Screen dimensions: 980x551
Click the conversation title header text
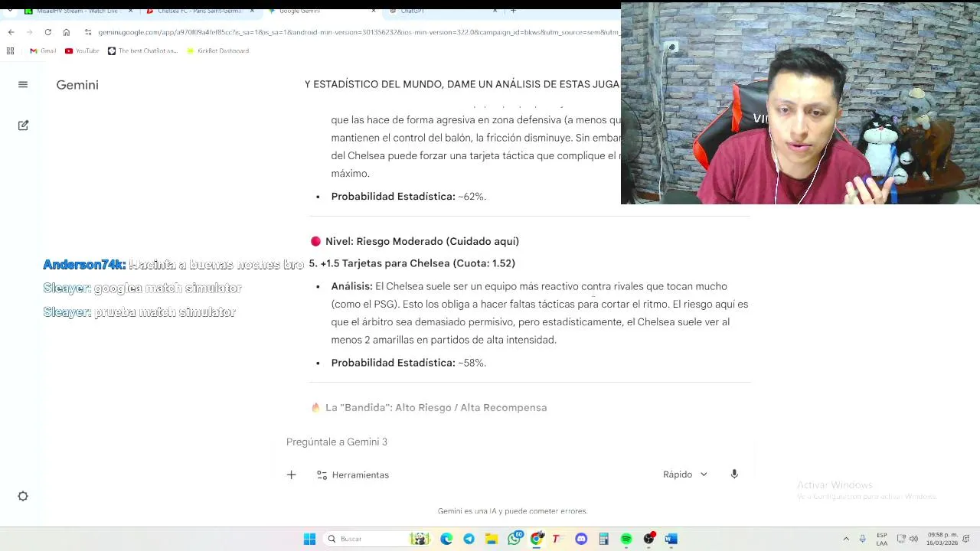pos(462,84)
